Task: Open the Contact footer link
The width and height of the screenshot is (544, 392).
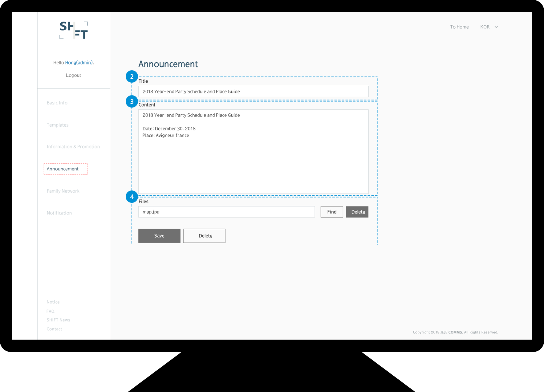Action: tap(54, 329)
